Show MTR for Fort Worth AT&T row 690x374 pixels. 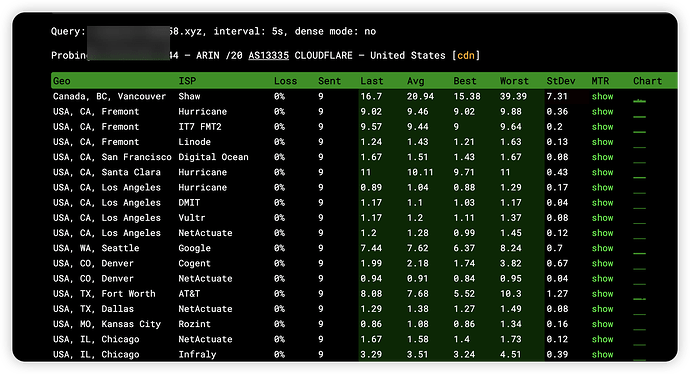(602, 293)
